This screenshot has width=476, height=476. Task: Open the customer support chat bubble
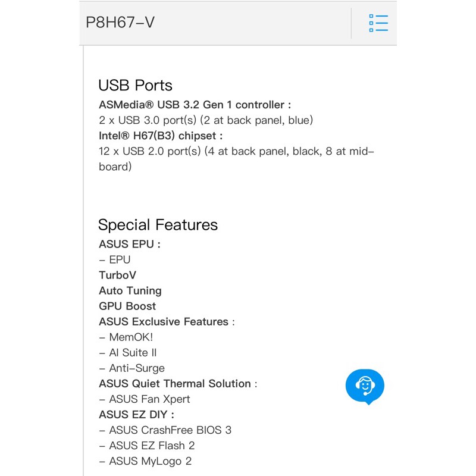[x=365, y=386]
